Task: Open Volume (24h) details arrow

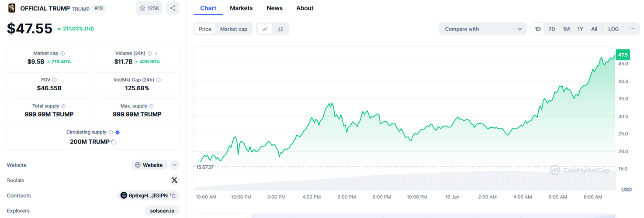Action: [x=156, y=53]
